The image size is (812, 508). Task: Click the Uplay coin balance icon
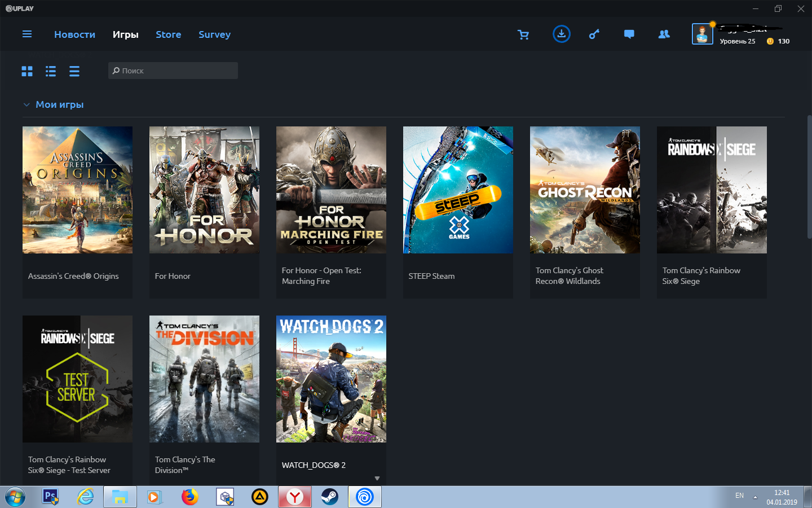[770, 41]
